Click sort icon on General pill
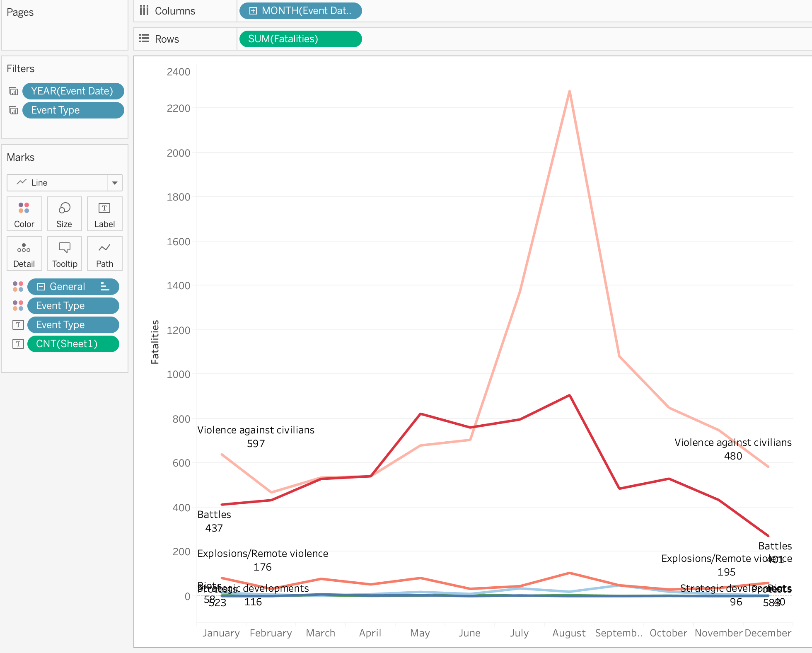Screen dimensions: 812x653 pos(105,287)
